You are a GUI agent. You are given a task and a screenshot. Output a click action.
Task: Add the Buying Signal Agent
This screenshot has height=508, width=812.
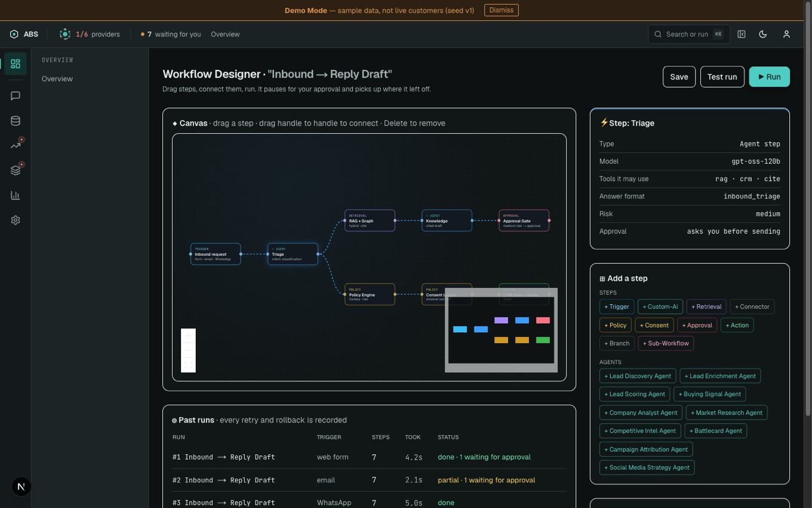pos(710,394)
